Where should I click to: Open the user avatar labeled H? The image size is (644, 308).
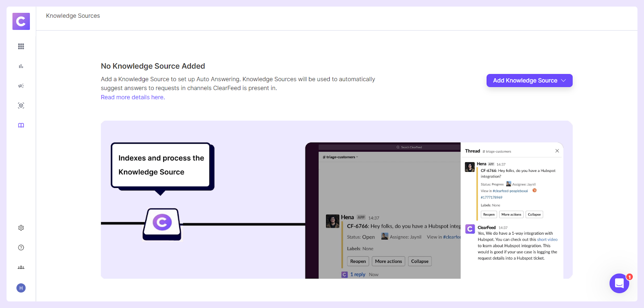click(x=21, y=288)
